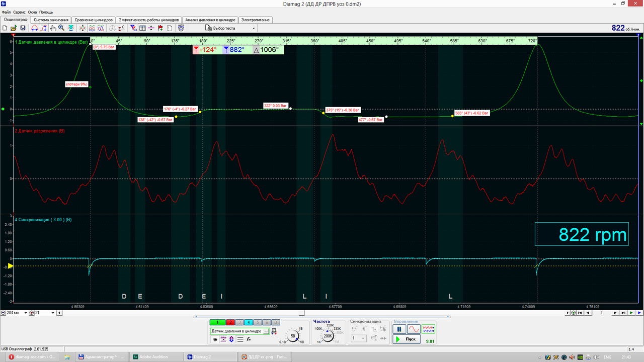Click the 822 rpm display box
The width and height of the screenshot is (644, 362).
click(582, 234)
